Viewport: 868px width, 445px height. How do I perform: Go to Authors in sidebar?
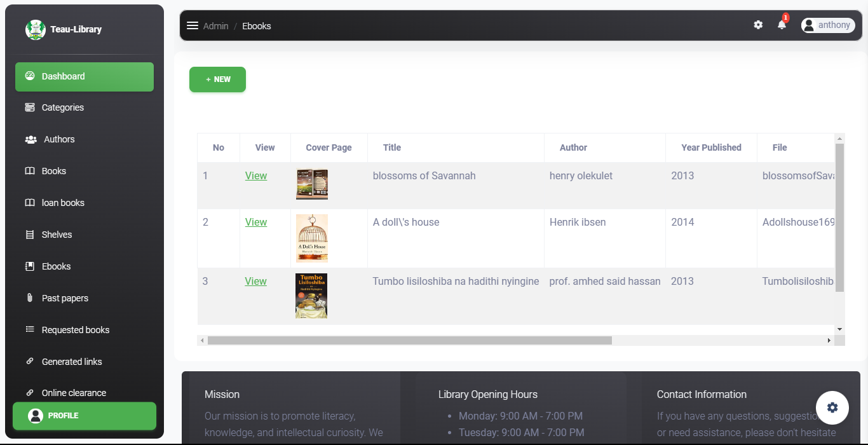(59, 139)
